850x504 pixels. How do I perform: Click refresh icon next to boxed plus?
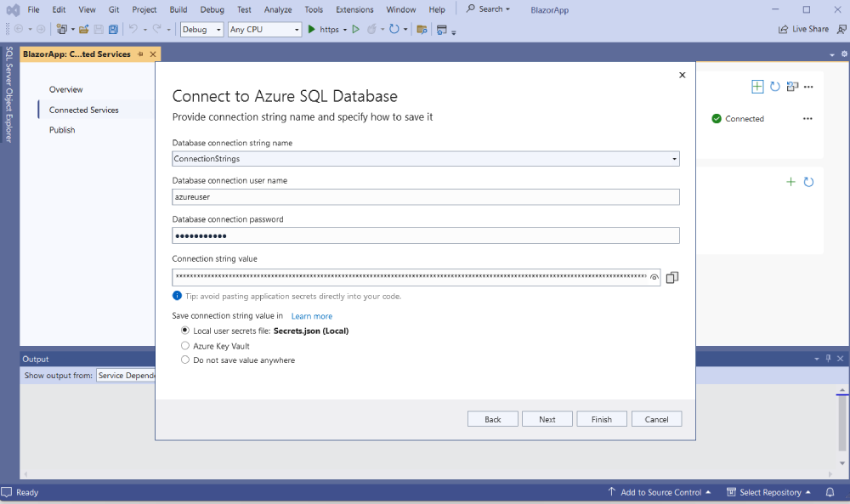[775, 87]
